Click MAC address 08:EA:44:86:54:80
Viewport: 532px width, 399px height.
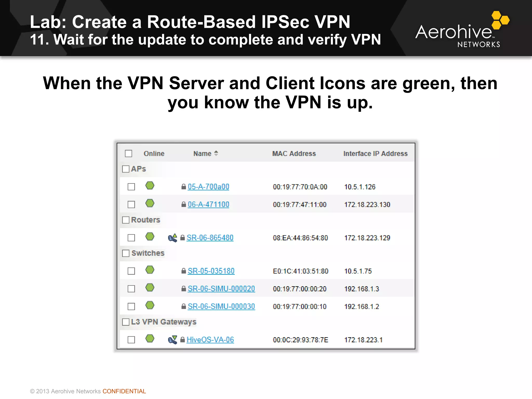[x=300, y=238]
